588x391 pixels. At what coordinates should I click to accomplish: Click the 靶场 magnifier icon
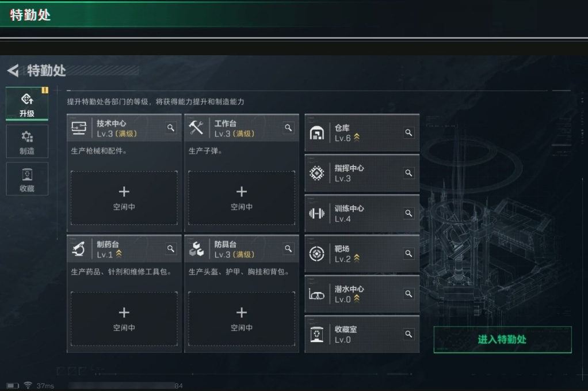[x=408, y=253]
